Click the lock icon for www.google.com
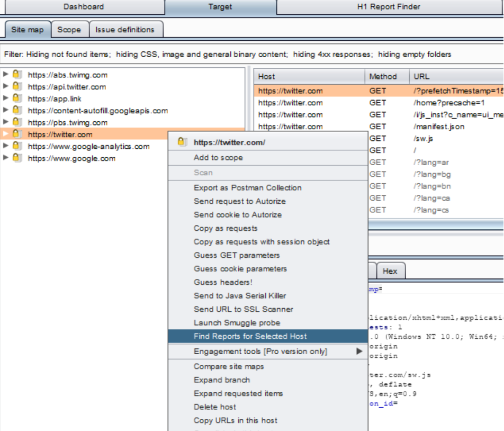The height and width of the screenshot is (431, 504). 17,158
